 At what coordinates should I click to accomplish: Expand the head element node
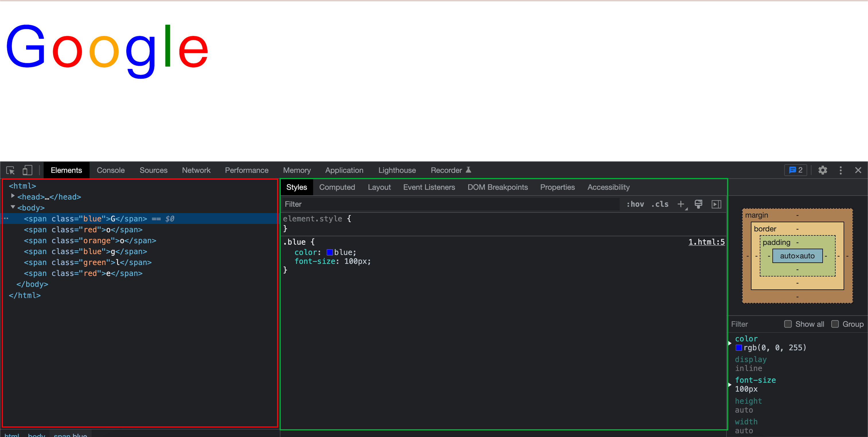pyautogui.click(x=13, y=196)
